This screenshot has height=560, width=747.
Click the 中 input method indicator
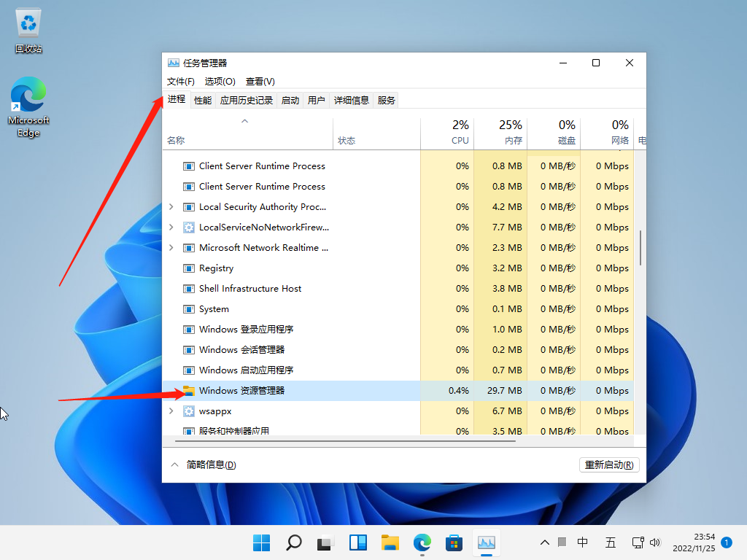(582, 542)
